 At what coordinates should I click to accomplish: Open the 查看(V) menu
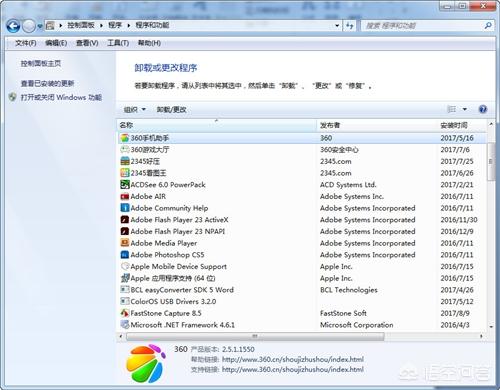87,43
